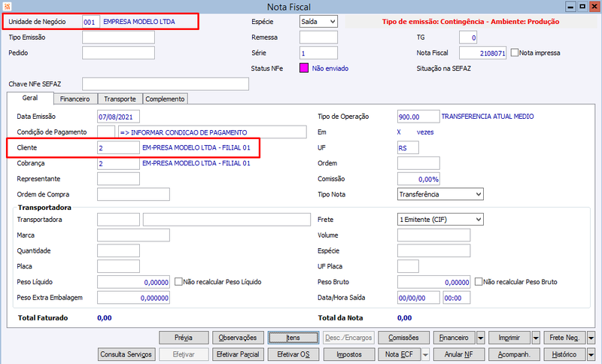Image resolution: width=602 pixels, height=364 pixels.
Task: Click the bottom Financeiro button
Action: point(454,338)
